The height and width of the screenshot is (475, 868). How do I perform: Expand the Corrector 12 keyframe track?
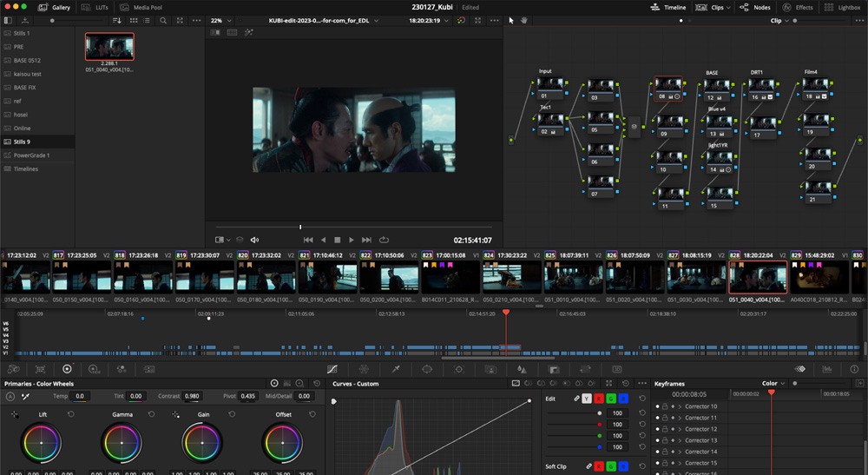(x=680, y=429)
